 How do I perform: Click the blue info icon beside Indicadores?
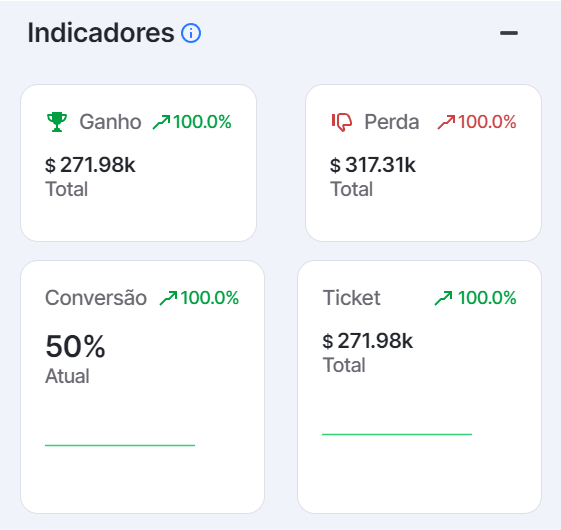[191, 33]
